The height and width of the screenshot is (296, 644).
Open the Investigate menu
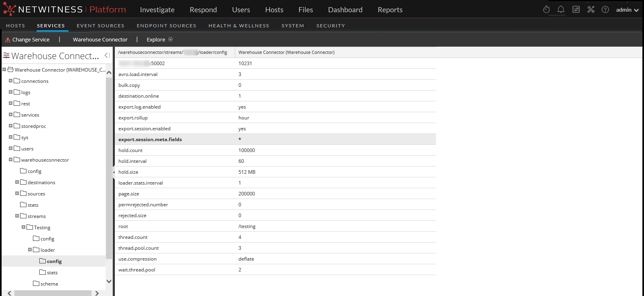click(157, 10)
